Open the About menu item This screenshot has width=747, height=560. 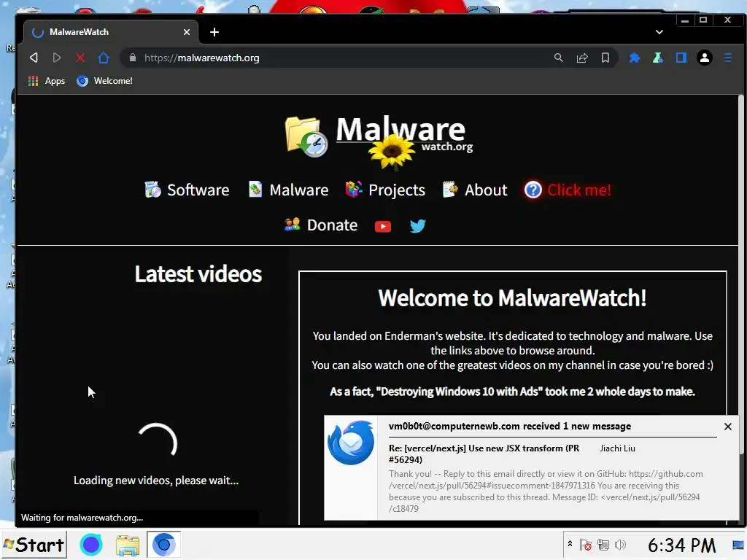(x=474, y=190)
